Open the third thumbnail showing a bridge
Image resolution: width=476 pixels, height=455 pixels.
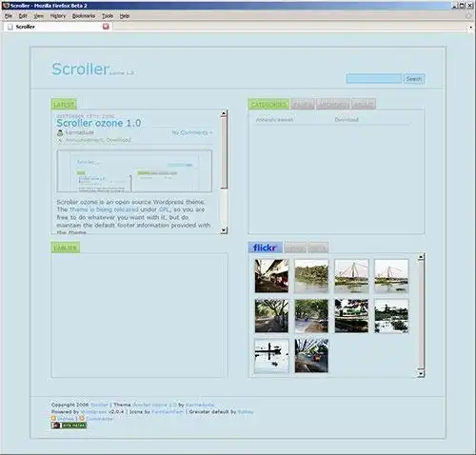pos(351,276)
